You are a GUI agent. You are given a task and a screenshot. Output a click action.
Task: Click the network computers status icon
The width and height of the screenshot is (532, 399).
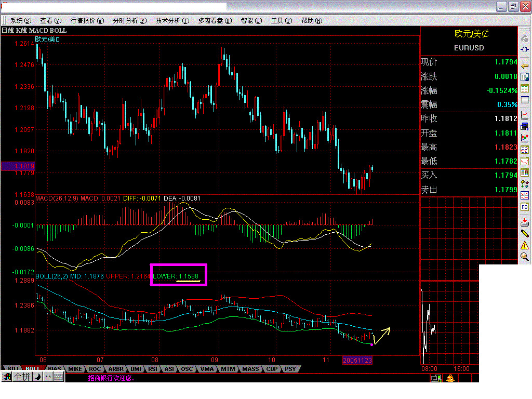click(436, 378)
